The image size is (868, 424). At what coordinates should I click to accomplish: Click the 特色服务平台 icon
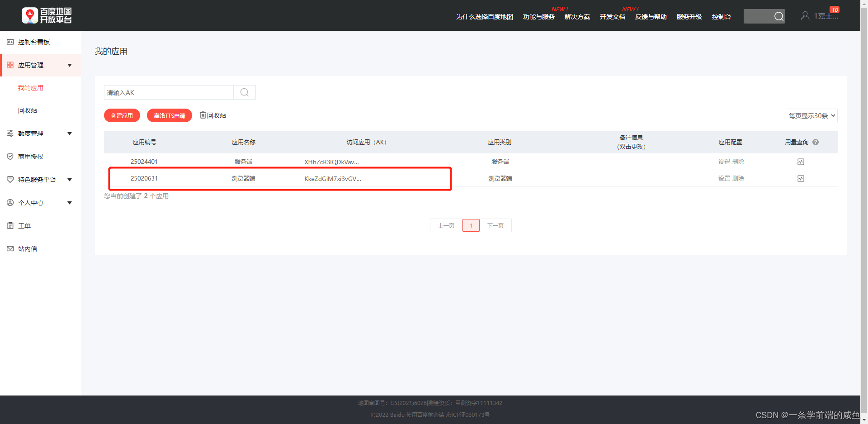10,180
